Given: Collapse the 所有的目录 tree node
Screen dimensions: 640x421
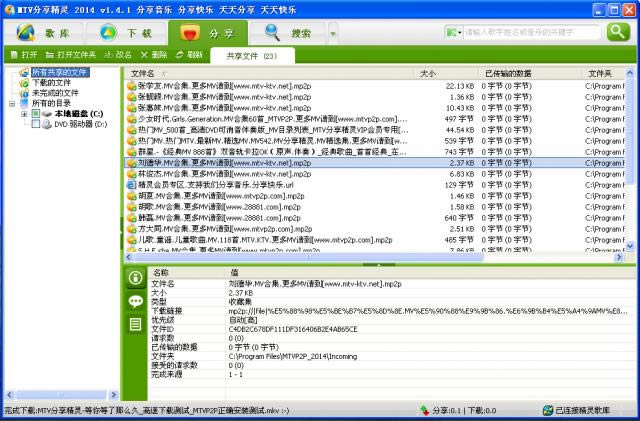Looking at the screenshot, I should 12,103.
